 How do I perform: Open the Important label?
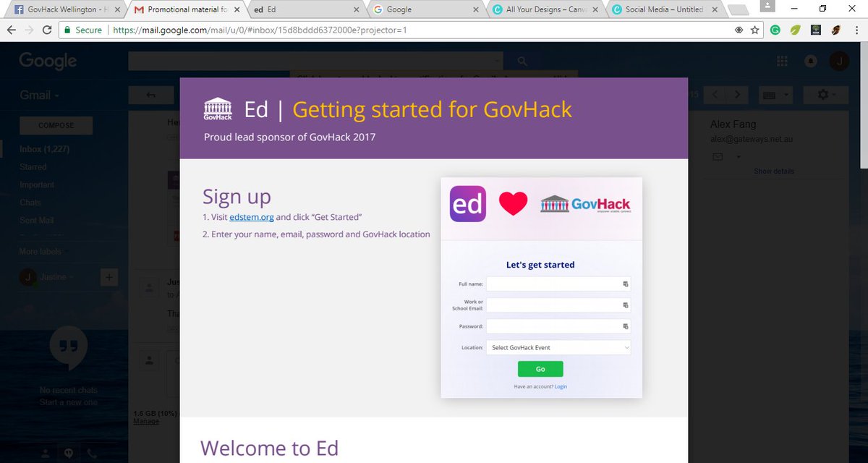click(x=36, y=185)
